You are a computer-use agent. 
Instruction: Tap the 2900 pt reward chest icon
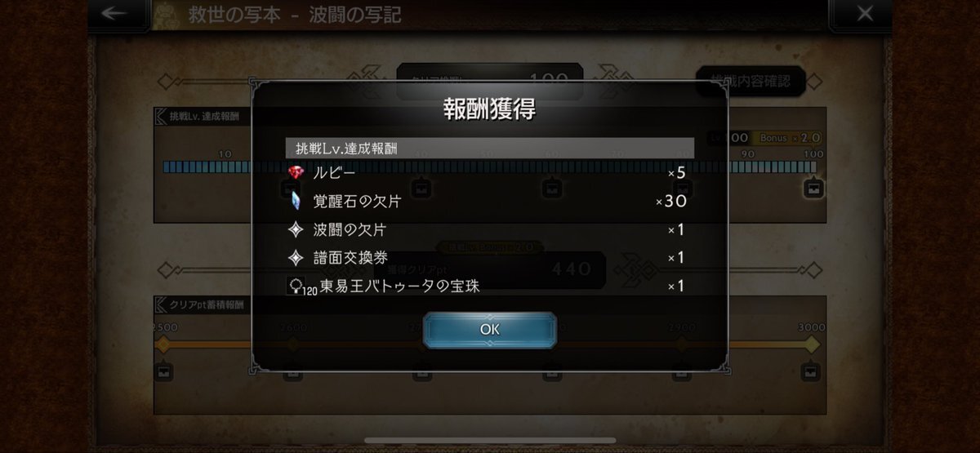pyautogui.click(x=682, y=373)
